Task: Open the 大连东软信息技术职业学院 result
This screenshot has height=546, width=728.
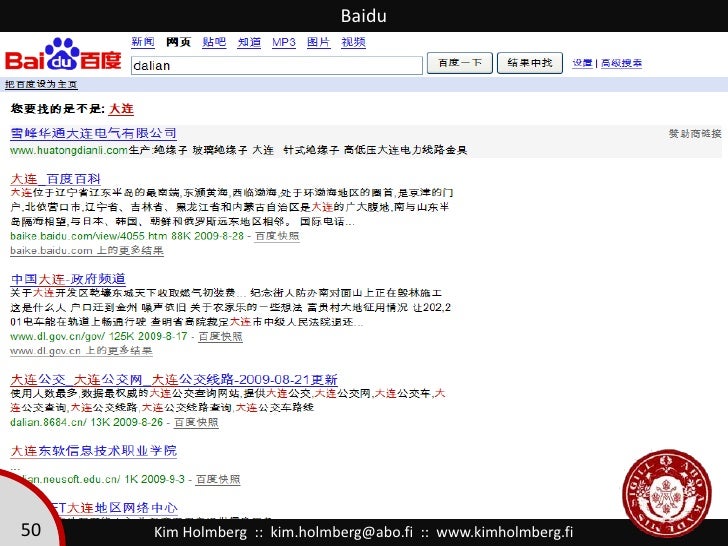Action: point(93,450)
